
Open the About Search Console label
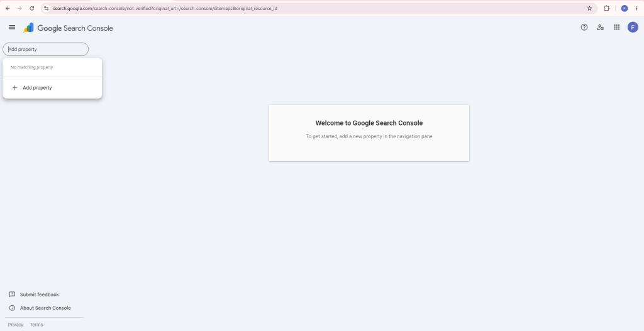click(45, 308)
